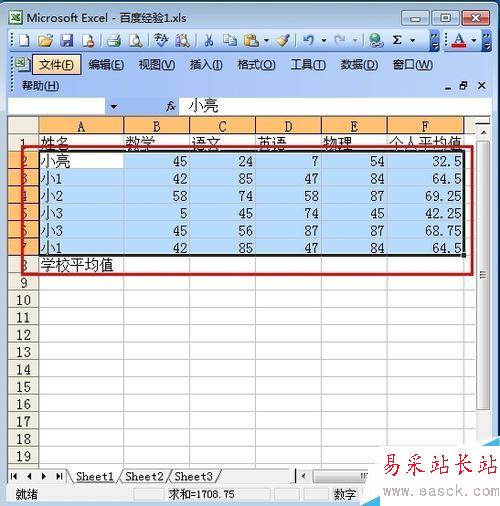Open Print Preview magnifier icon

coord(136,41)
